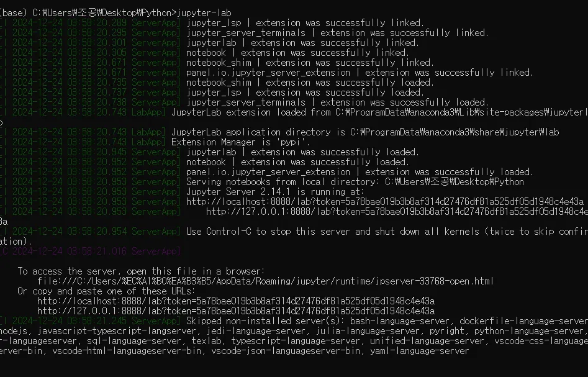The height and width of the screenshot is (377, 588).
Task: Click the localhost URL after 'is running at'
Action: point(385,202)
